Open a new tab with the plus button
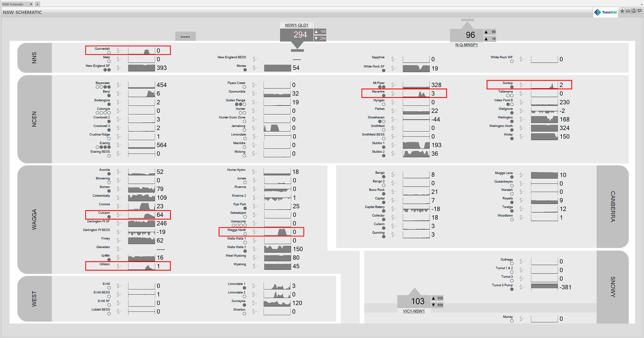This screenshot has width=644, height=338. click(x=37, y=4)
